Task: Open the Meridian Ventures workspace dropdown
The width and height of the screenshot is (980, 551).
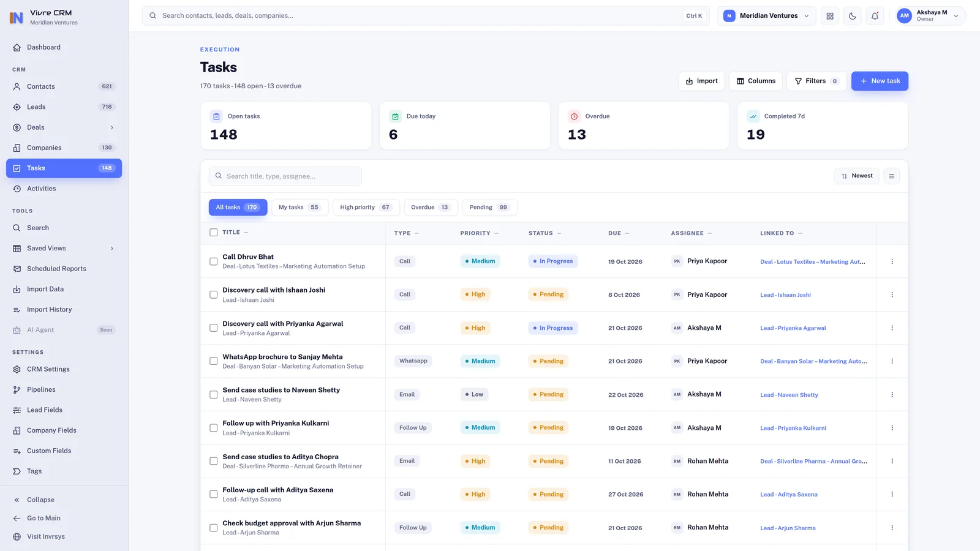Action: tap(767, 16)
